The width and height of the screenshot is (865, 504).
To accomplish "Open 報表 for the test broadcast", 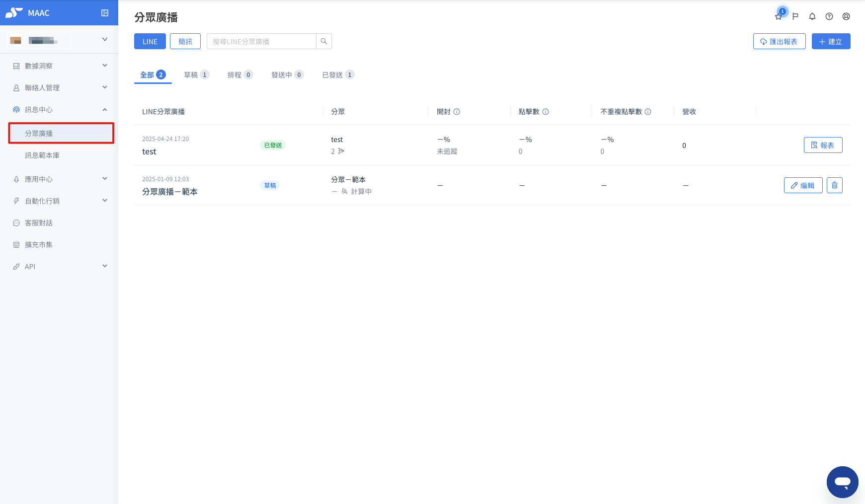I will pos(823,145).
